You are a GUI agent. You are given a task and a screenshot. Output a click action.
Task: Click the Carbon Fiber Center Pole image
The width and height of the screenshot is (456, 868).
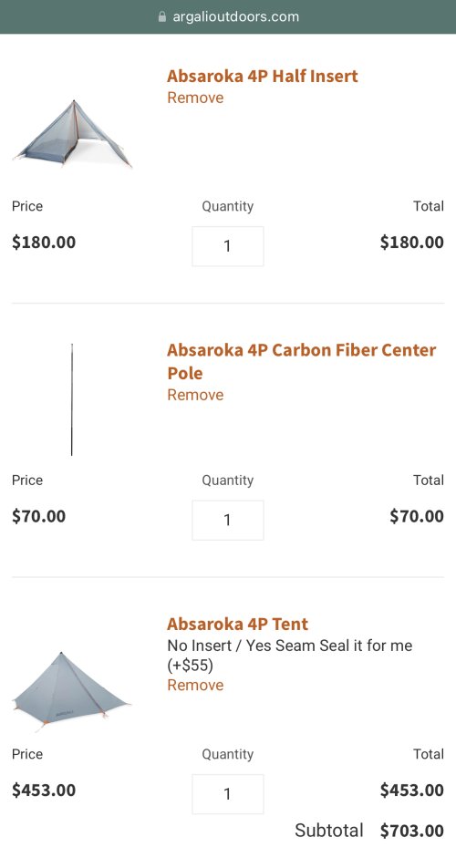pos(72,399)
